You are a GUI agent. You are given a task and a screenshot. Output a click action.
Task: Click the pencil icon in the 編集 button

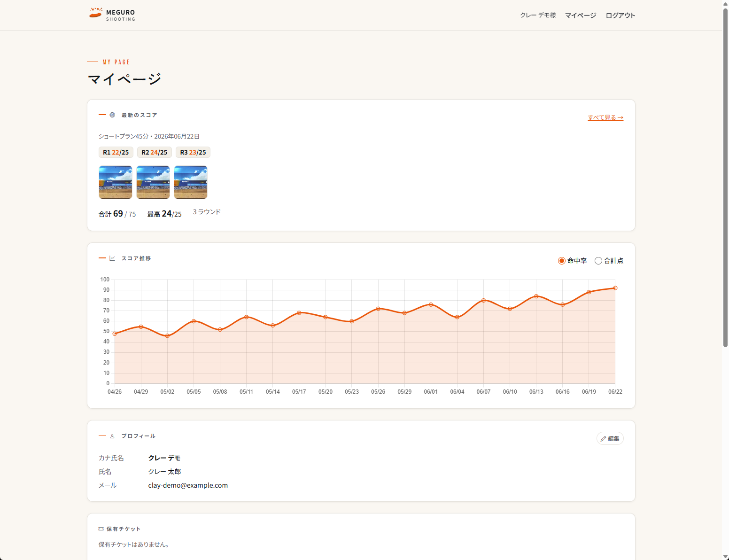(603, 438)
